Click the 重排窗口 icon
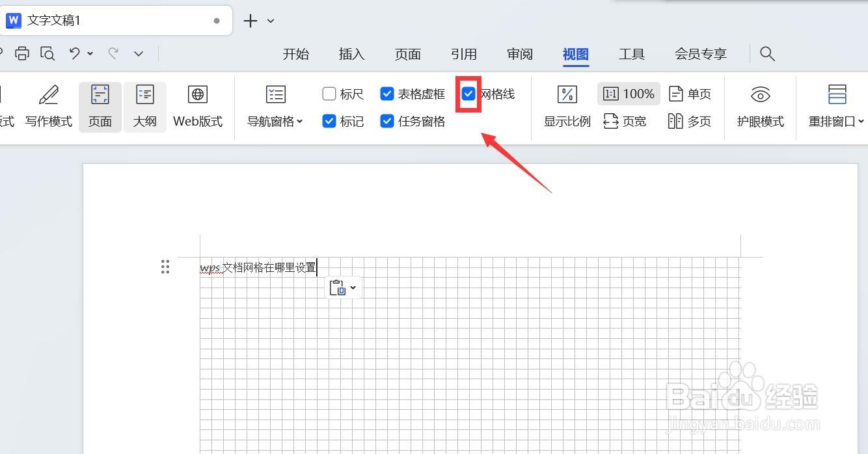This screenshot has width=868, height=454. [837, 95]
